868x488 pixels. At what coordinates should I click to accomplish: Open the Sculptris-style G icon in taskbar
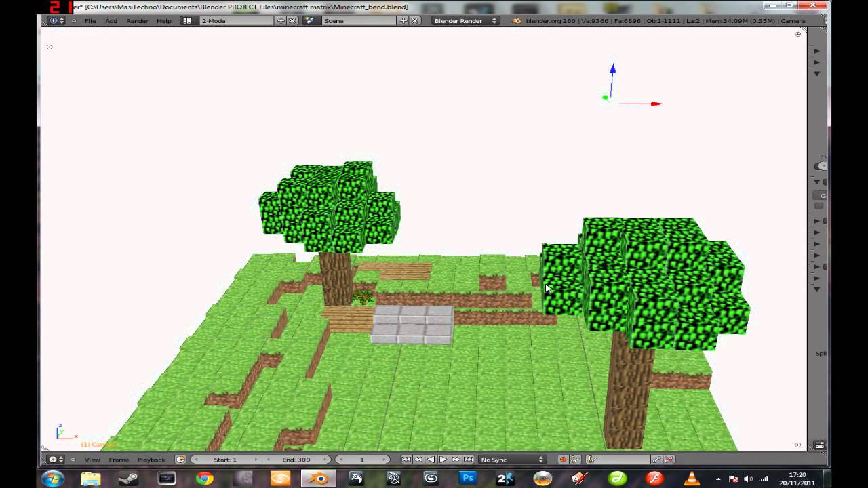[x=431, y=479]
